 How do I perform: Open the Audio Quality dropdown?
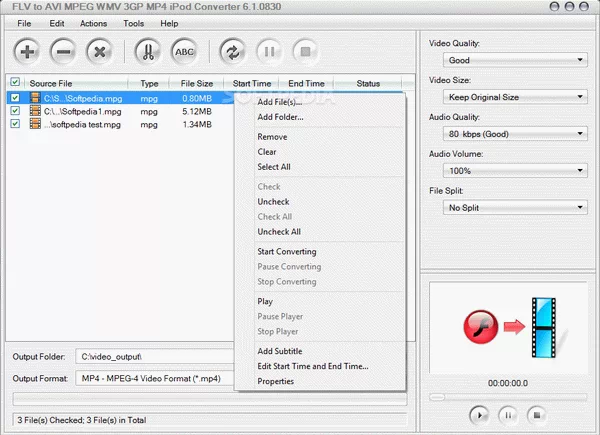[515, 134]
